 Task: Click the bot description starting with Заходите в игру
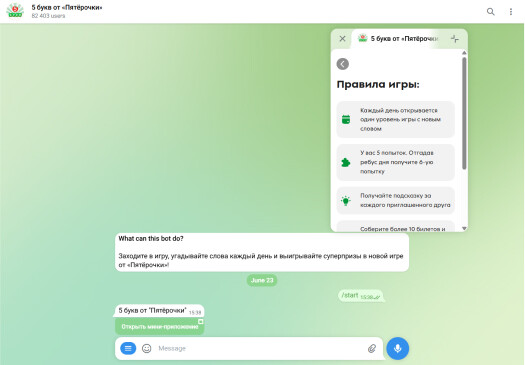pos(261,260)
